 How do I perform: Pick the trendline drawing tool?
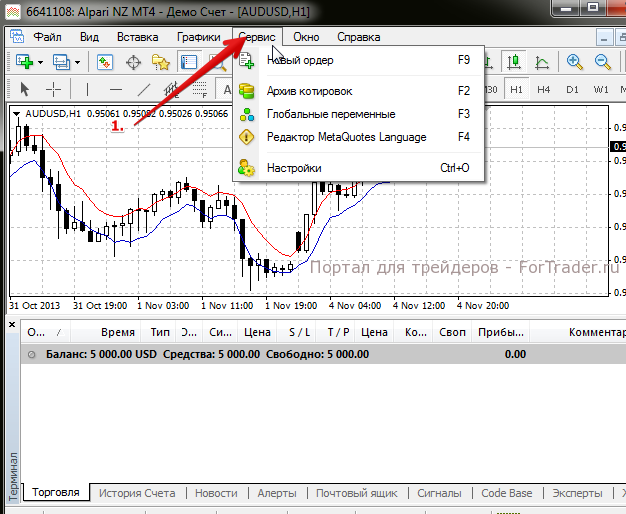tap(143, 89)
